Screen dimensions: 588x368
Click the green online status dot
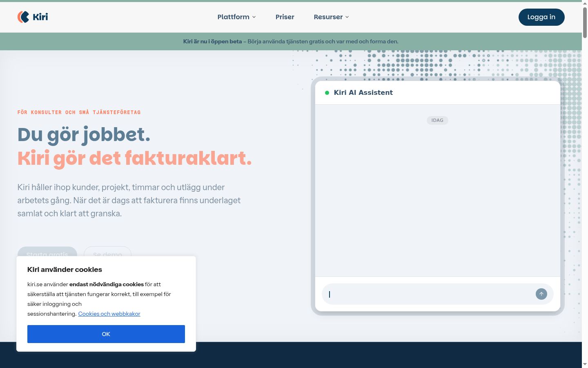coord(327,93)
